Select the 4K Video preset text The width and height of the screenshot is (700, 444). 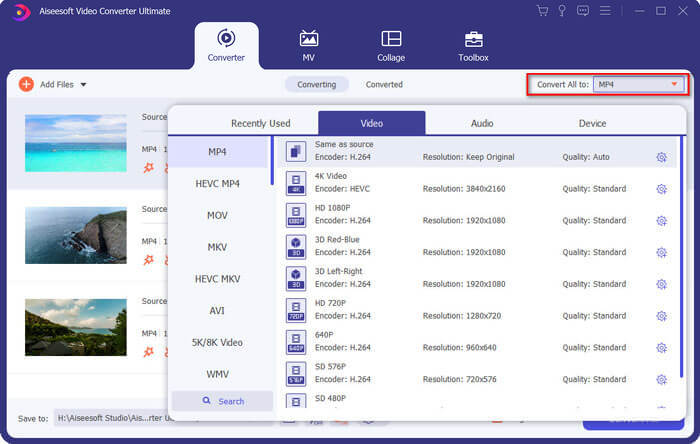(x=331, y=176)
